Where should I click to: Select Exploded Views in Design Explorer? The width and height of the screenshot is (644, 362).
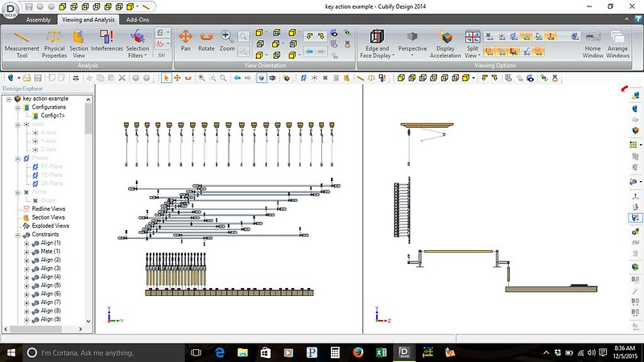pos(50,226)
